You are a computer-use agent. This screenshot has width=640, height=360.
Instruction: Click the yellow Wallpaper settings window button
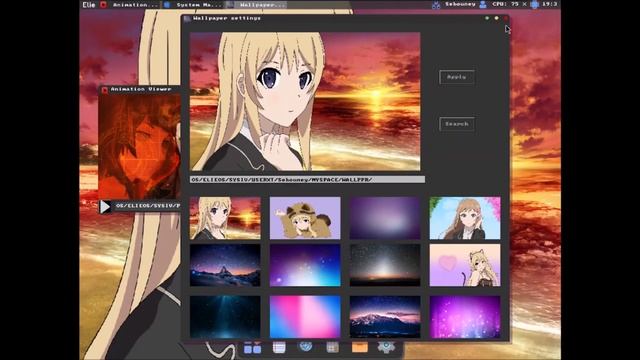[x=496, y=18]
